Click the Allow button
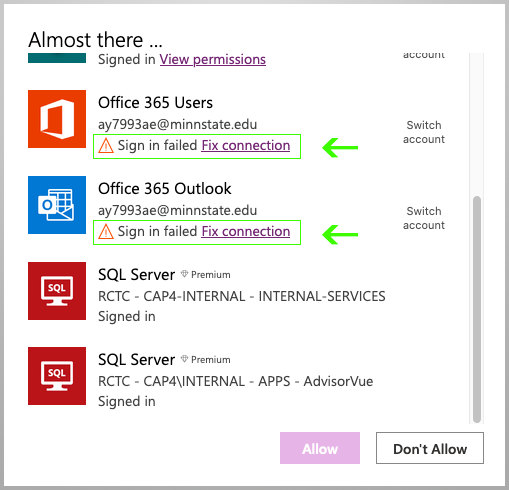509x490 pixels. tap(320, 448)
